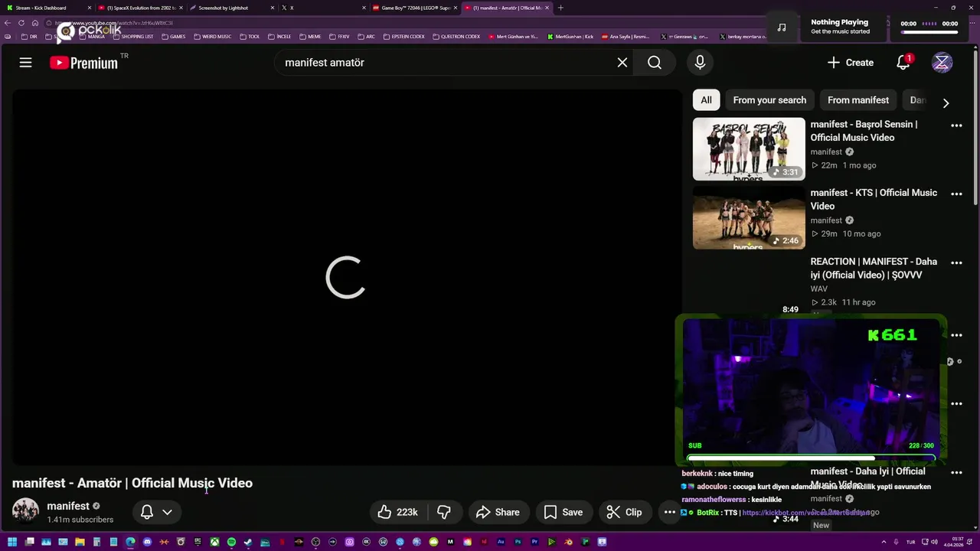Open the options menu for KTS video
Screen dimensions: 980x551
(956, 194)
